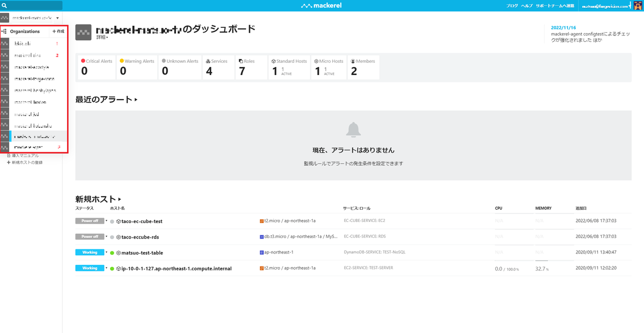
Task: Click the Standard Hosts stat icon
Action: (273, 61)
